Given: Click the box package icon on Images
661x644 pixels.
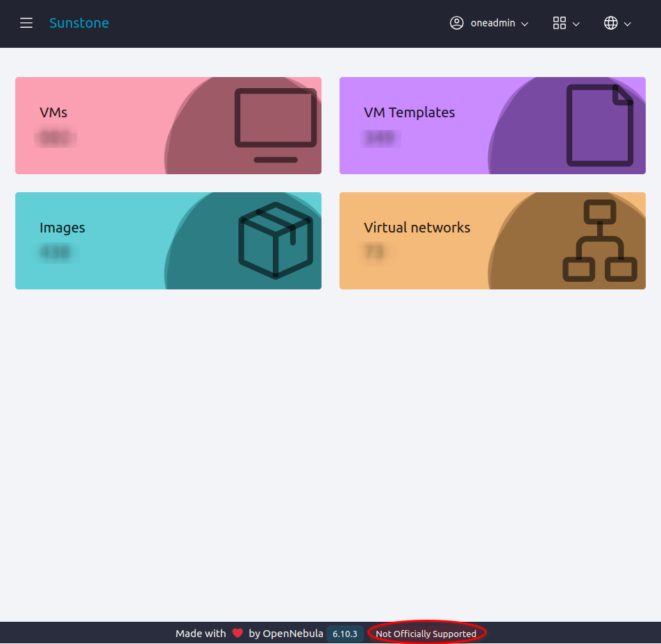Looking at the screenshot, I should pyautogui.click(x=276, y=240).
